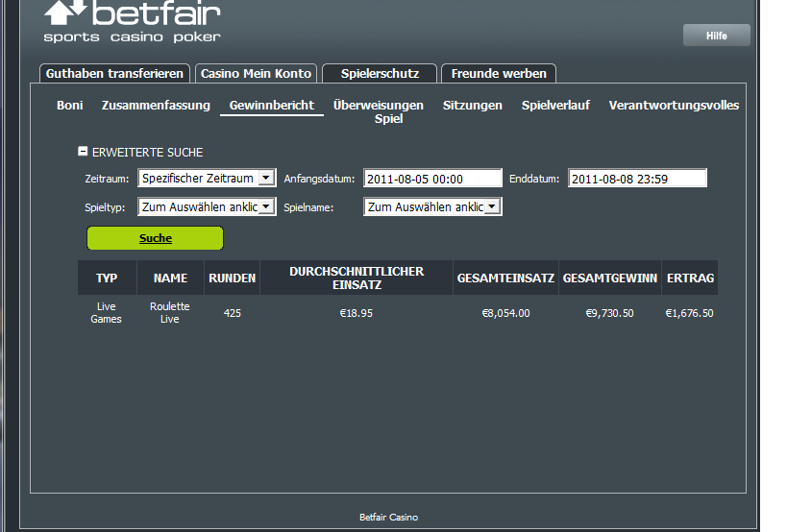Select the Verantwortungsvolles Spiel sub-tab
The width and height of the screenshot is (787, 532).
tap(674, 106)
